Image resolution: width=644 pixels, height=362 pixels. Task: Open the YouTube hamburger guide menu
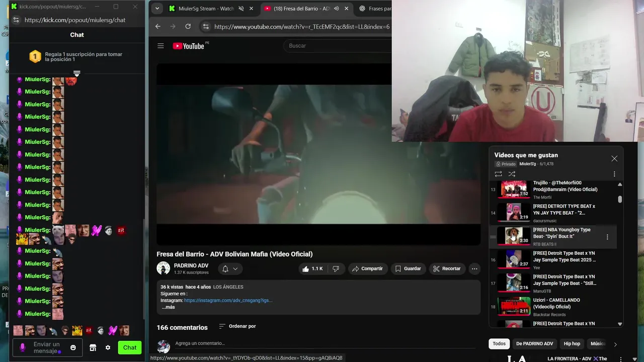click(160, 46)
